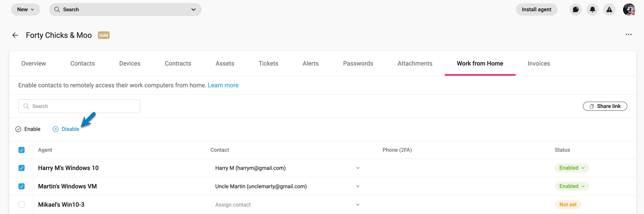Switch to the Invoices tab

[539, 63]
